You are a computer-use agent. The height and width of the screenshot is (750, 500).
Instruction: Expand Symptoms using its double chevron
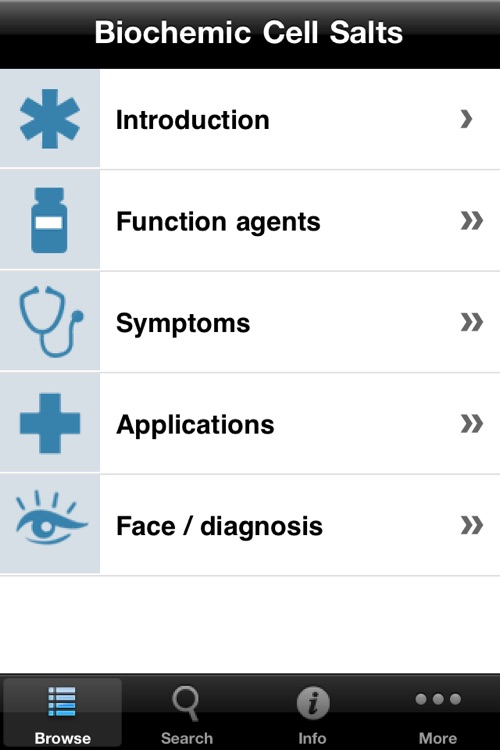point(472,322)
